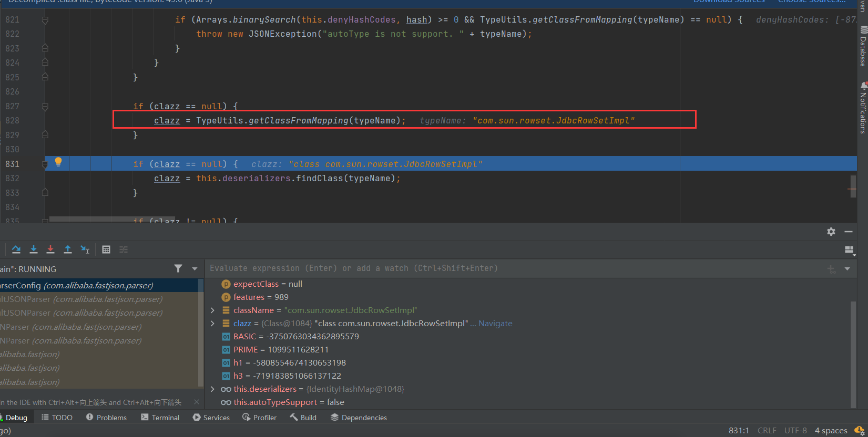
Task: Hide the debug tool window
Action: [x=849, y=232]
